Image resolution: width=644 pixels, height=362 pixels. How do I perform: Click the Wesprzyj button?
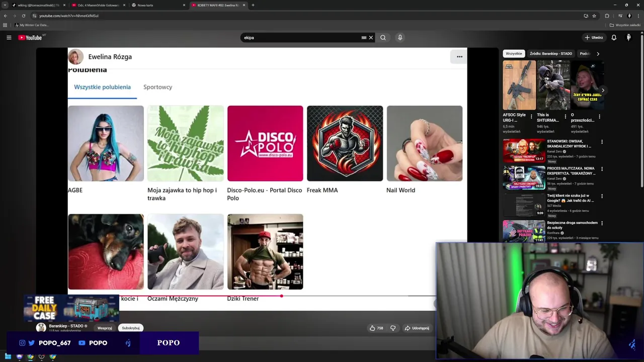105,328
